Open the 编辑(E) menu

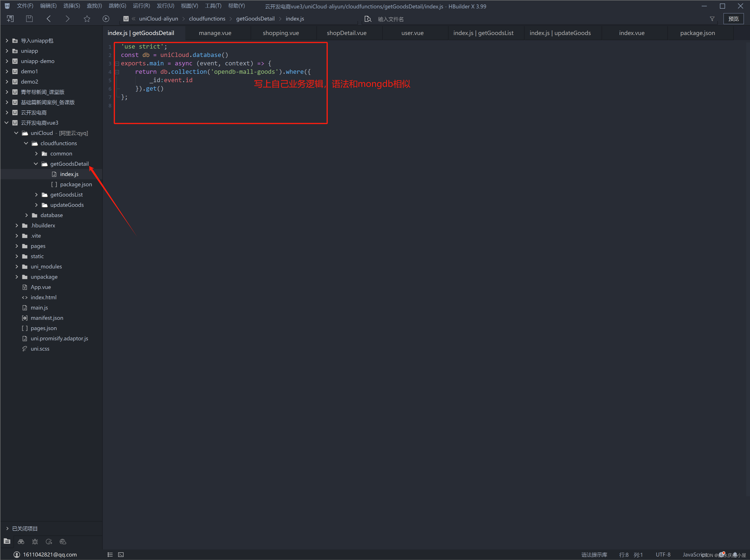pos(49,6)
